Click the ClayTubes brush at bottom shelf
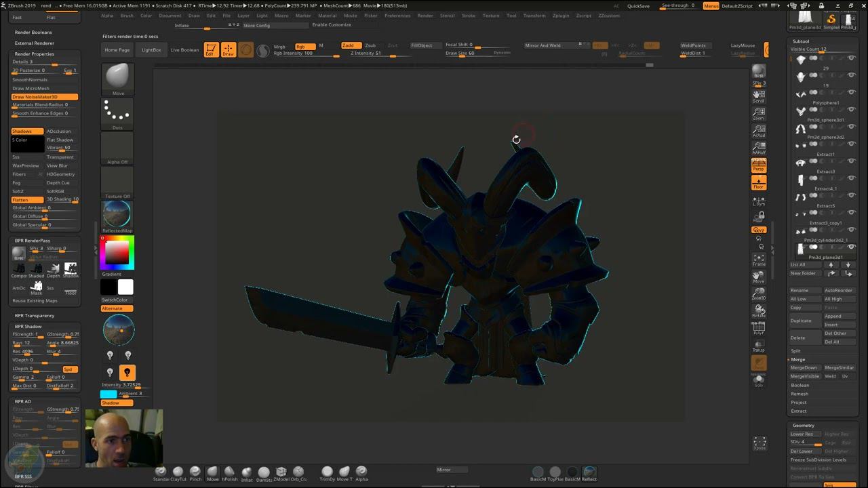 coord(178,472)
